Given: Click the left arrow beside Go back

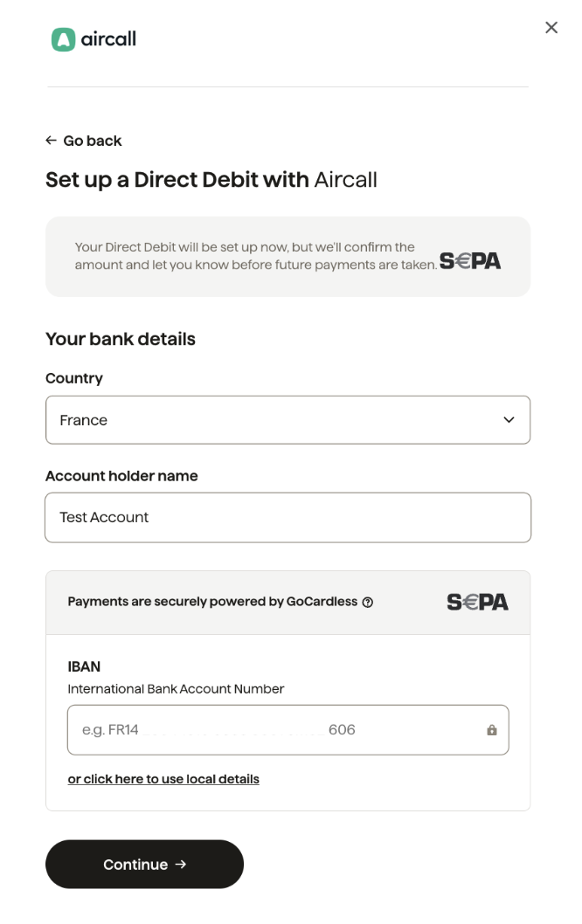Looking at the screenshot, I should point(52,141).
